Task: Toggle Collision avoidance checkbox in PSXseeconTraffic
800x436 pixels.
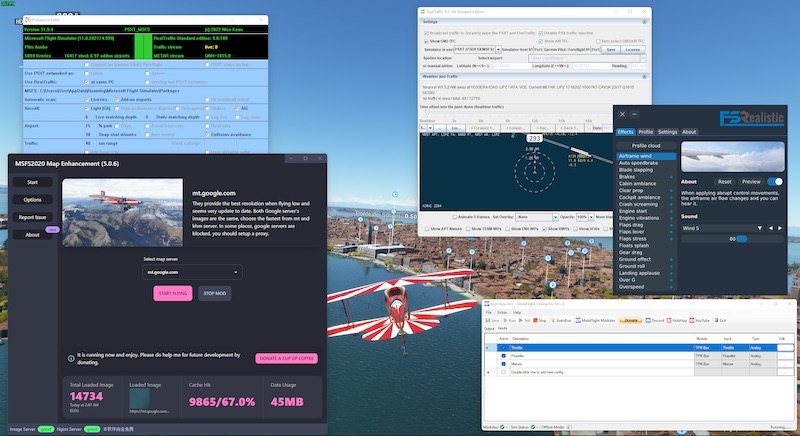Action: (x=207, y=135)
